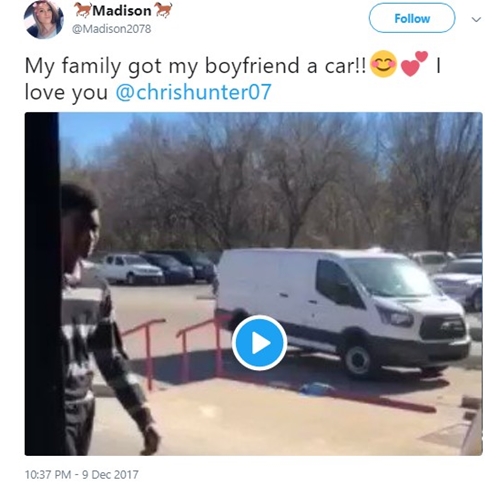500x485 pixels.
Task: Click the horse emoji after Madison
Action: (x=163, y=10)
